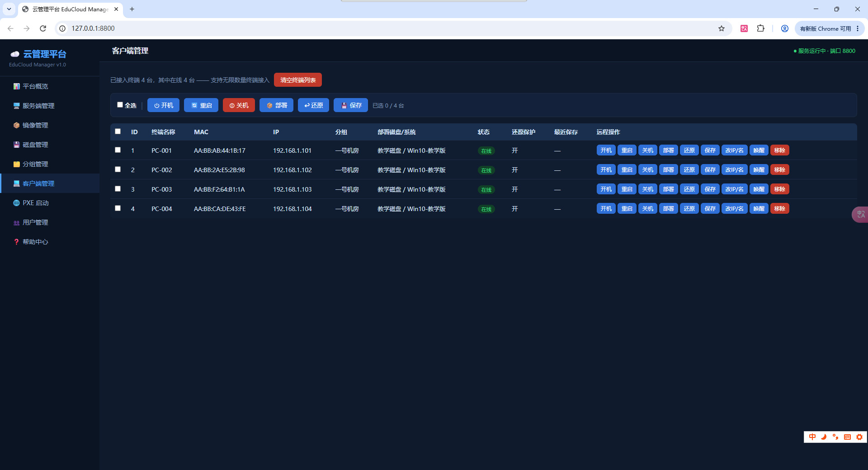Image resolution: width=868 pixels, height=470 pixels.
Task: Select the checkbox for PC-003
Action: 118,189
